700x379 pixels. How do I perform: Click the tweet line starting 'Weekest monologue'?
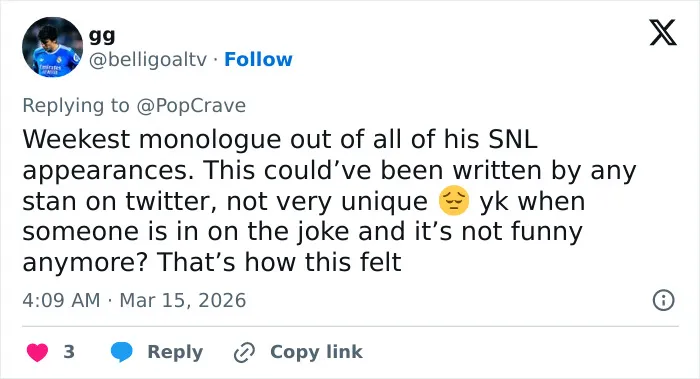280,139
